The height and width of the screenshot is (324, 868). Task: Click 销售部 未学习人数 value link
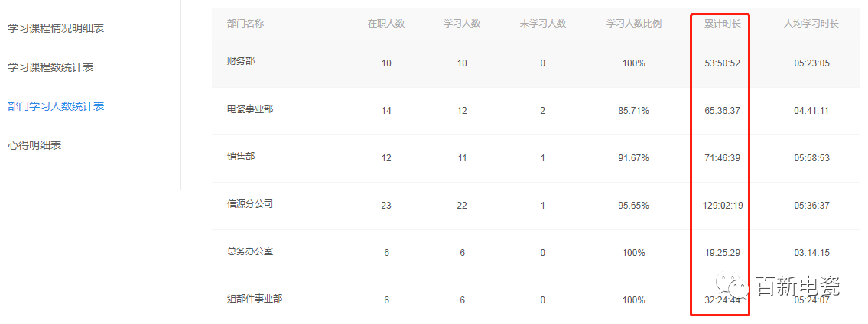coord(543,158)
